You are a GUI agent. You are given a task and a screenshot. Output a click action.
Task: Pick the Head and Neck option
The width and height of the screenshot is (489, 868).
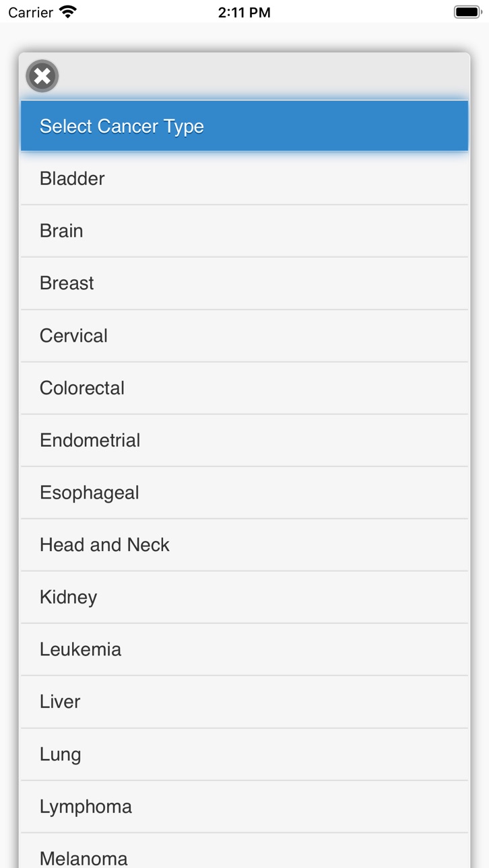point(244,545)
